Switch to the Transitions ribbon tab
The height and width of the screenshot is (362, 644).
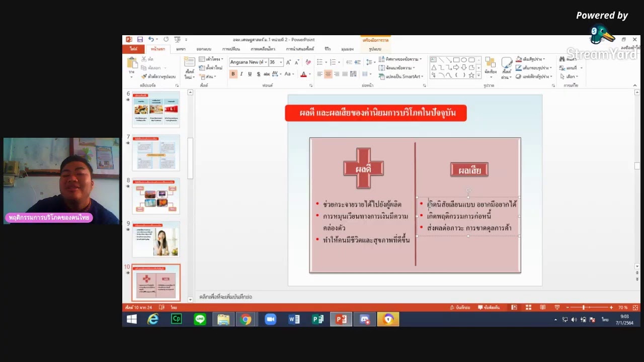[x=231, y=49]
